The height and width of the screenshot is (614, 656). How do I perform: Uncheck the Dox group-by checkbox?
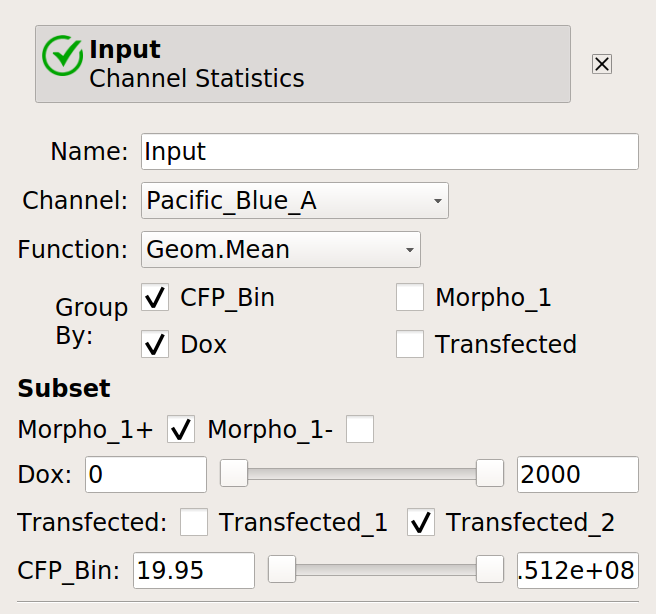(x=155, y=344)
